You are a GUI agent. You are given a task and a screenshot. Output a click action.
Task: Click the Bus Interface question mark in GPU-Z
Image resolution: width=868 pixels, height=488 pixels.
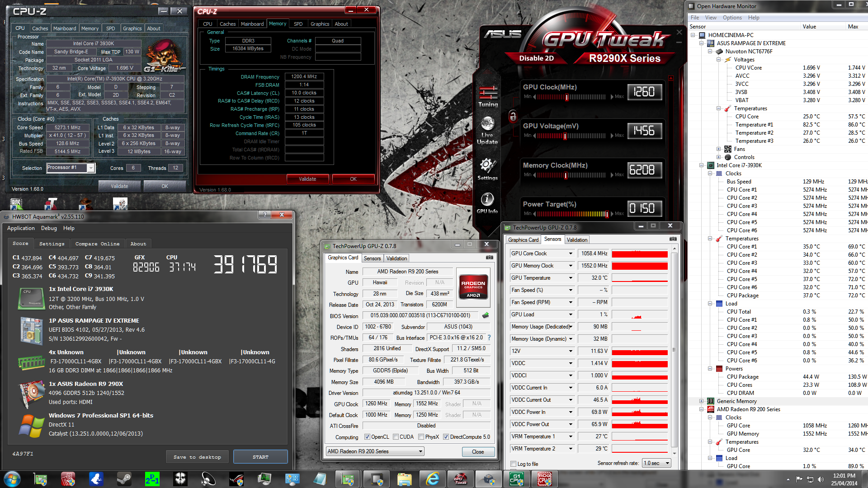[x=489, y=338]
